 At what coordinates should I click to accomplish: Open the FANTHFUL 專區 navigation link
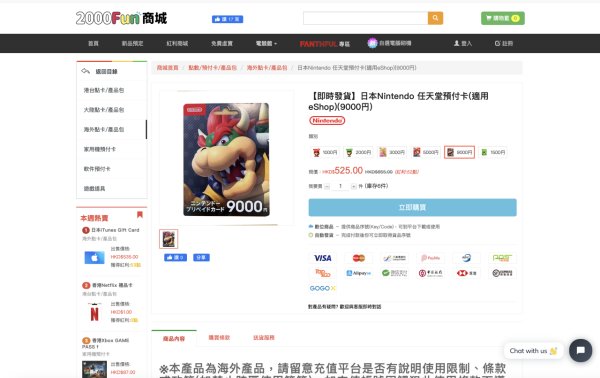click(x=324, y=44)
